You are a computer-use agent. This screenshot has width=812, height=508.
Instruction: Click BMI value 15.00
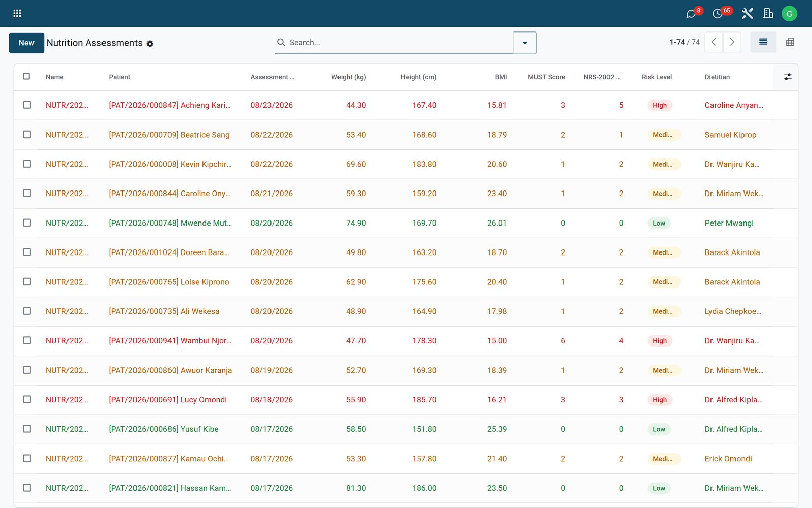[497, 341]
